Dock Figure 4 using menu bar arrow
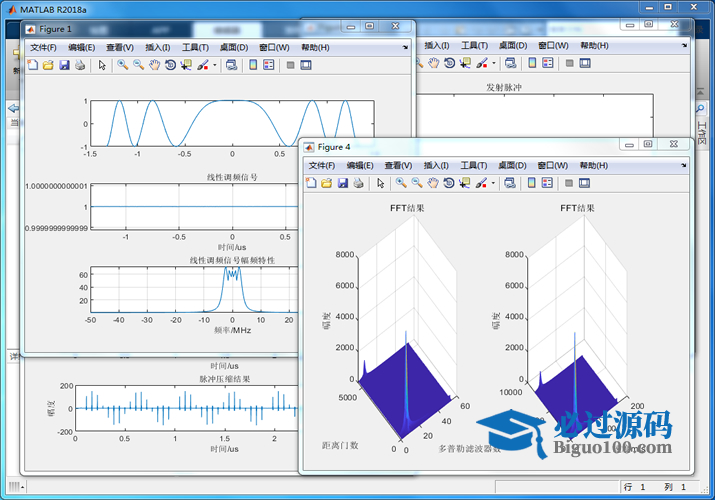Screen dimensions: 715x500 pyautogui.click(x=684, y=165)
